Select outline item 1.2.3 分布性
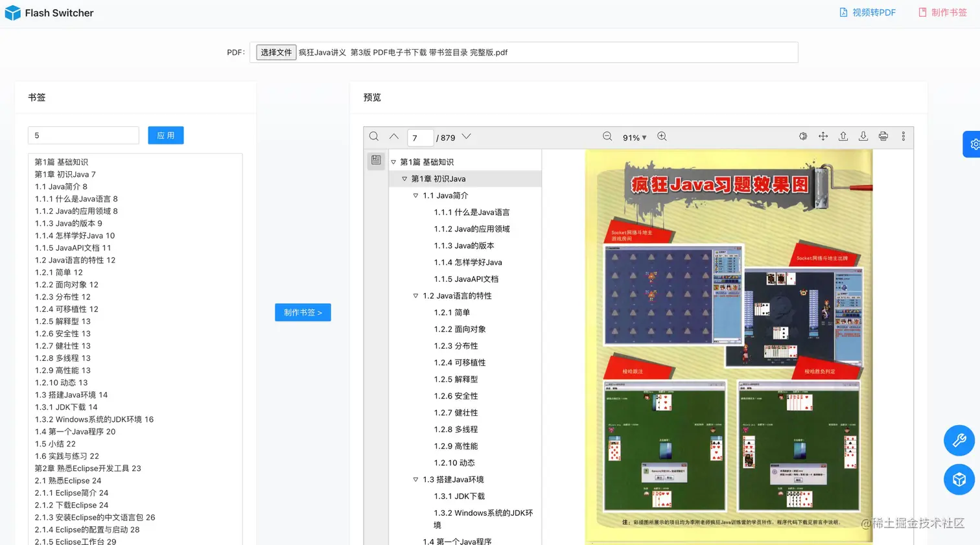This screenshot has width=980, height=545. (x=456, y=346)
